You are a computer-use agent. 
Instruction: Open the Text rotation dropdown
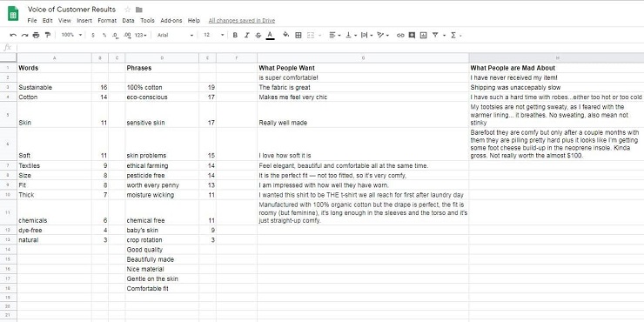coord(382,36)
